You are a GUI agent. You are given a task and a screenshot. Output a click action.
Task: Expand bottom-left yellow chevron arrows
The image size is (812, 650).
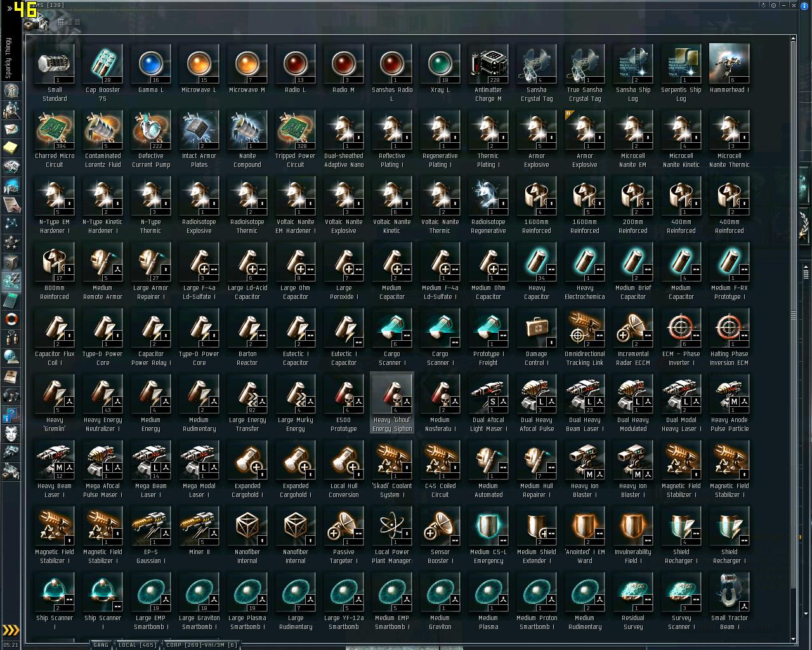click(x=11, y=630)
